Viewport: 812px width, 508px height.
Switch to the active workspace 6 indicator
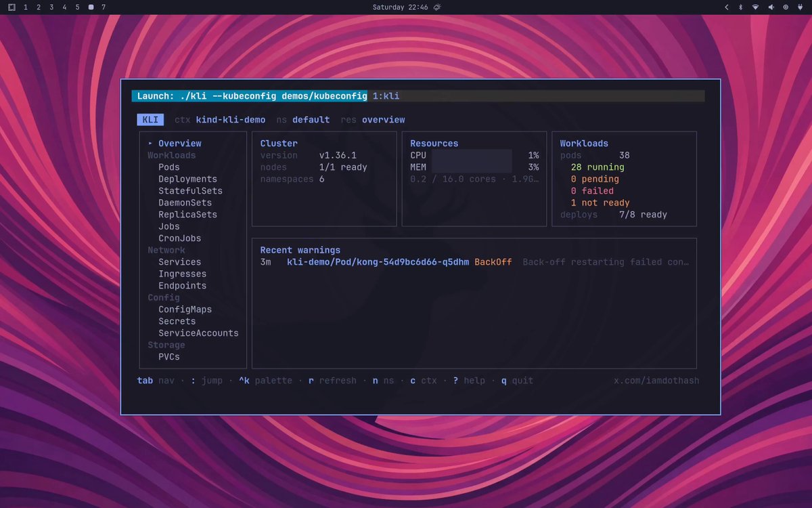pyautogui.click(x=91, y=7)
